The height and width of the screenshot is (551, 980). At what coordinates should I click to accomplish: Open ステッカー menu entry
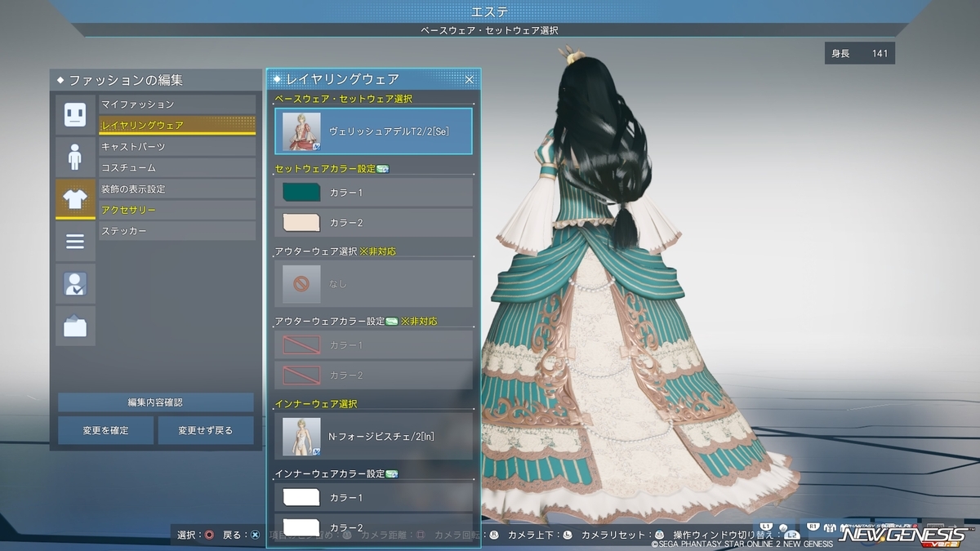click(177, 232)
